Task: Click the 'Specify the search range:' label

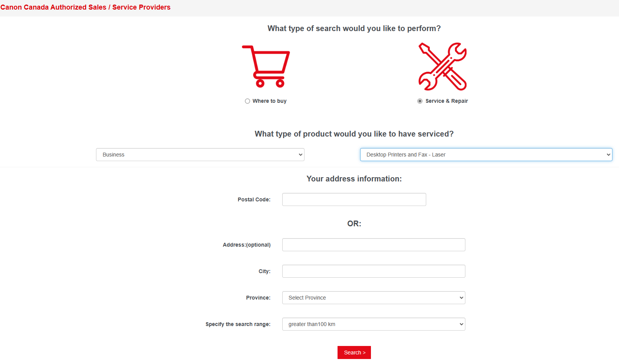Action: pos(238,324)
